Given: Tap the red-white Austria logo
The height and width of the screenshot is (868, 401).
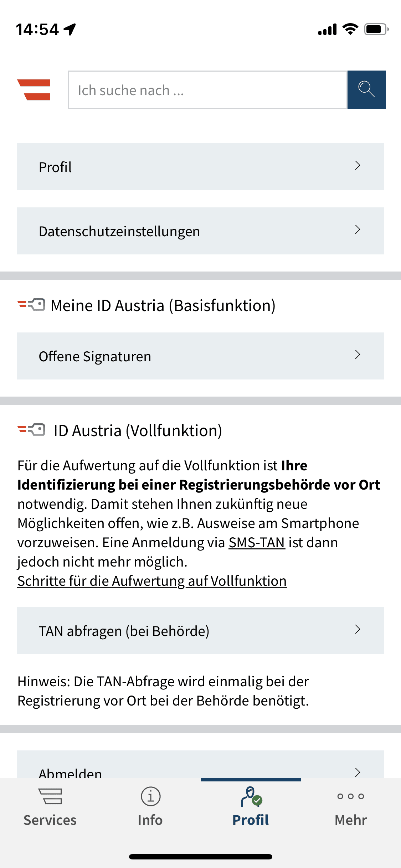Looking at the screenshot, I should pos(34,90).
